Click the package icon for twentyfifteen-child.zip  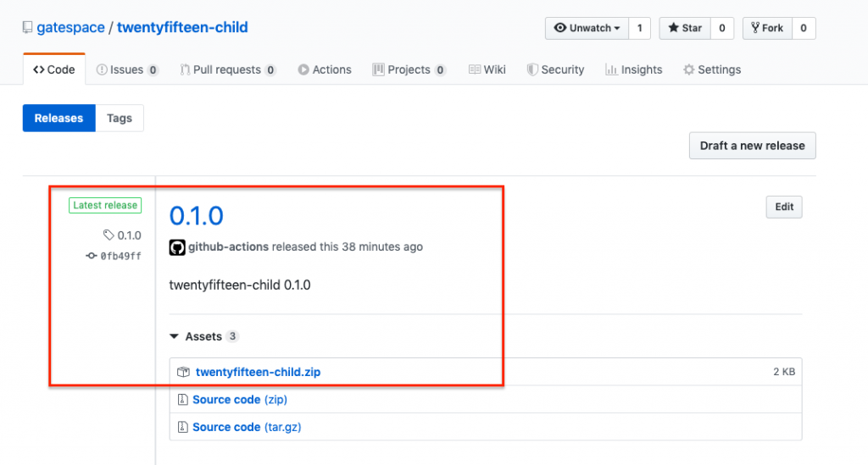click(x=183, y=372)
